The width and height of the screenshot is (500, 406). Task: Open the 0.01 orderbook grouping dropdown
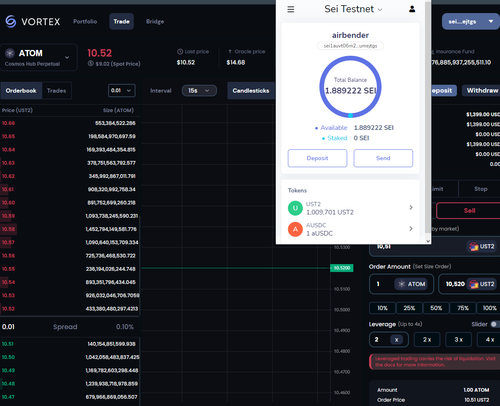(122, 90)
